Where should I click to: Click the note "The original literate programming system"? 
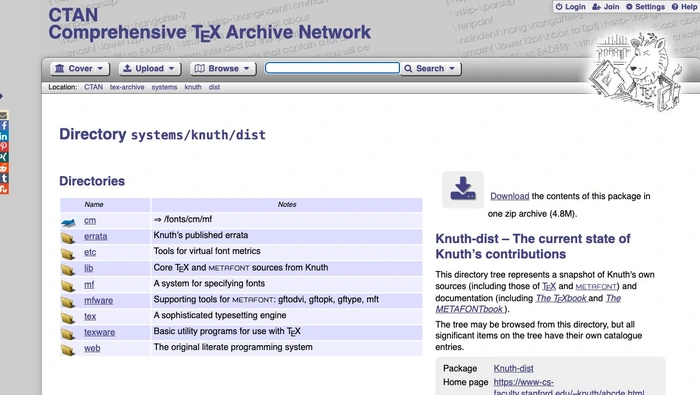click(x=233, y=347)
